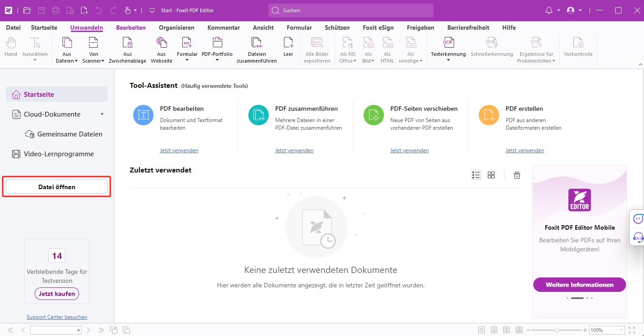This screenshot has height=336, width=644.
Task: Click the Suchen search field
Action: click(351, 10)
